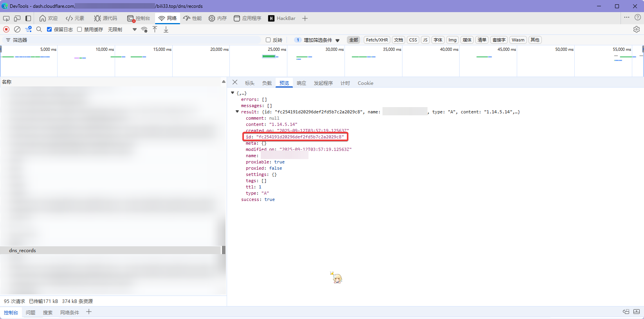The height and width of the screenshot is (319, 644).
Task: Open network conditions Wi-Fi gear icon
Action: (x=144, y=29)
